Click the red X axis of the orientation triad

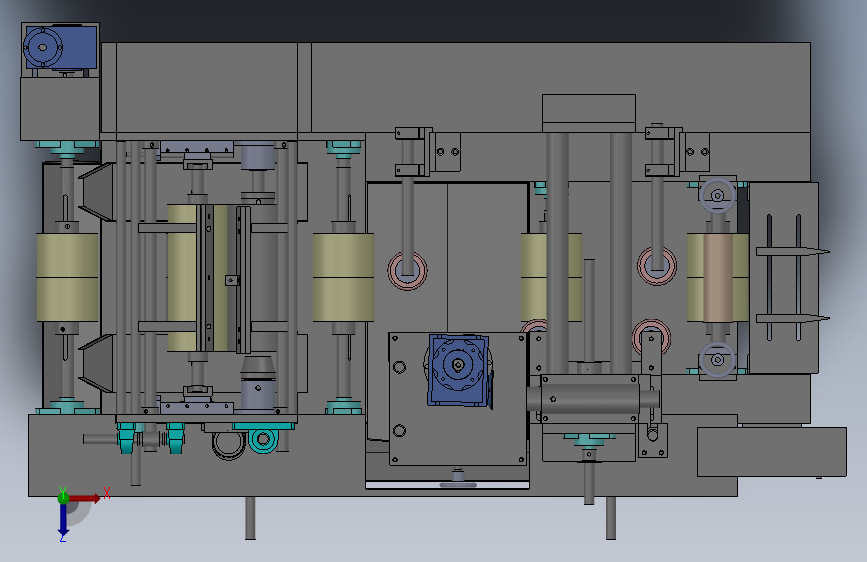point(85,498)
